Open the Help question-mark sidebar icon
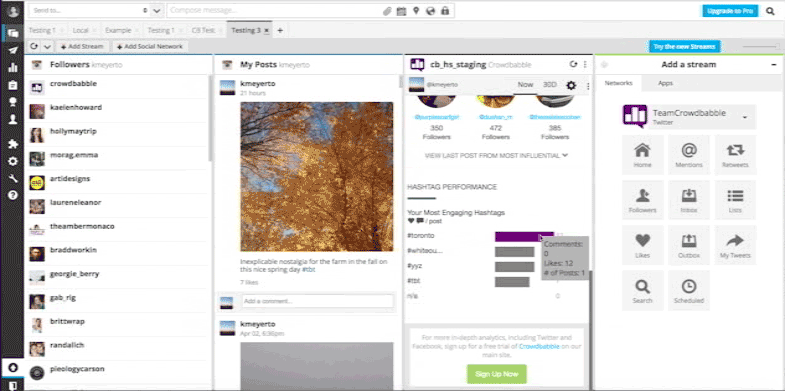 click(x=13, y=195)
